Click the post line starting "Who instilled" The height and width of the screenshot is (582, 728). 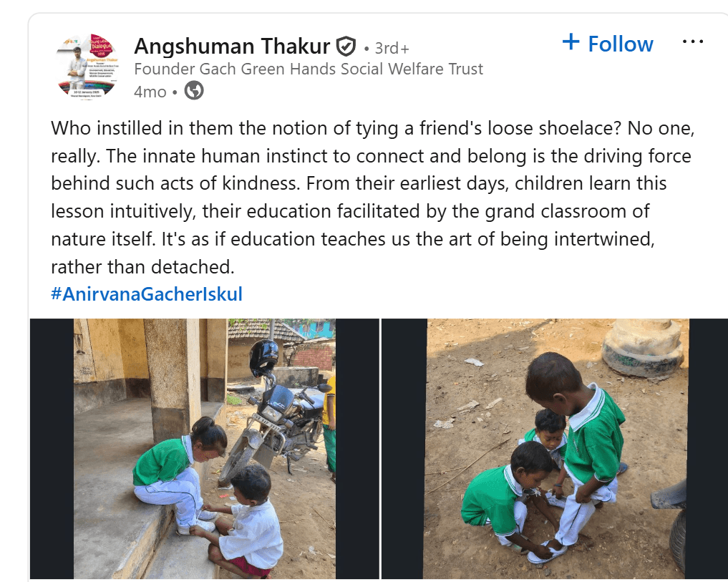tap(372, 130)
